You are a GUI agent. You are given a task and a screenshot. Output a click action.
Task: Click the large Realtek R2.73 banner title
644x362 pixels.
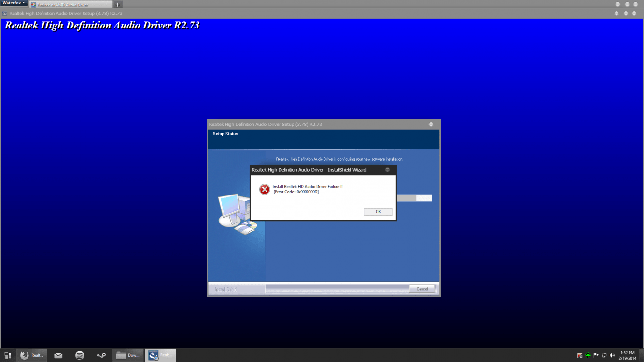(102, 25)
